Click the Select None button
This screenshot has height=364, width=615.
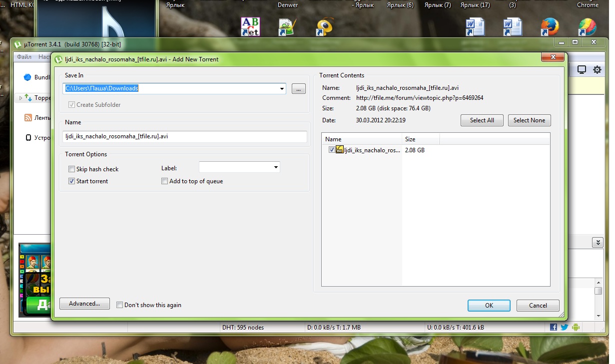(x=529, y=120)
